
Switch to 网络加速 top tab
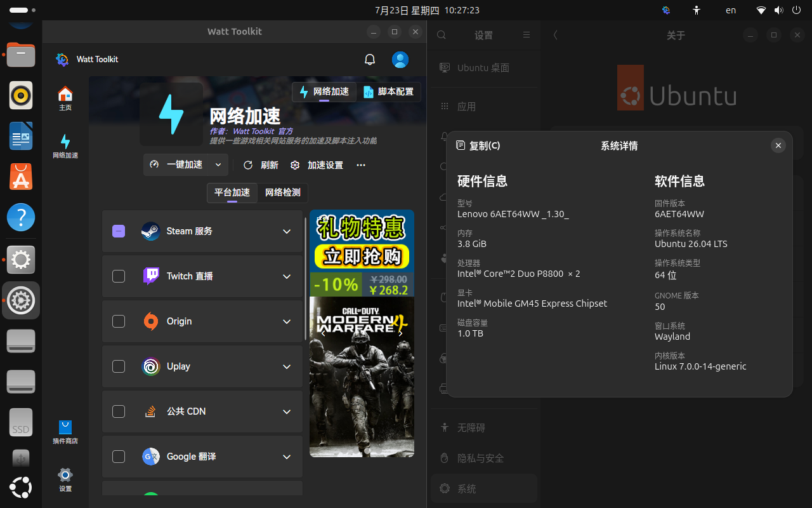324,91
